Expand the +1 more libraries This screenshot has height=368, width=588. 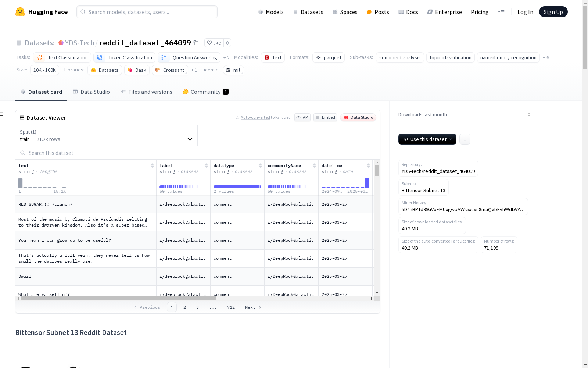tap(194, 70)
